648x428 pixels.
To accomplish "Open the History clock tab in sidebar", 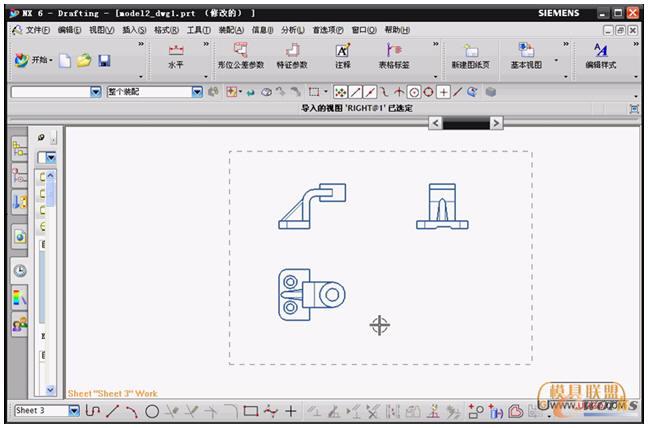I will [x=20, y=270].
